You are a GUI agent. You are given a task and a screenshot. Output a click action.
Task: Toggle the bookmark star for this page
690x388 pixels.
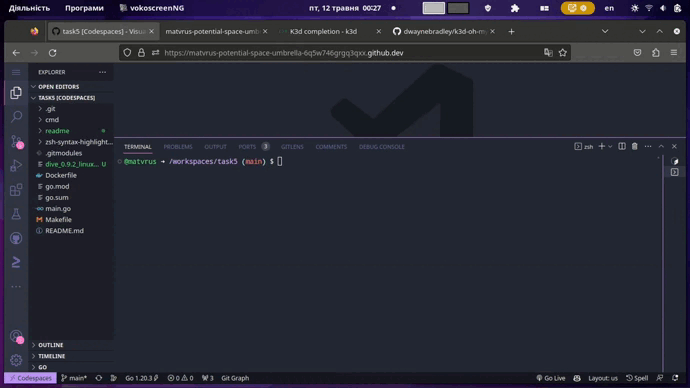(562, 53)
